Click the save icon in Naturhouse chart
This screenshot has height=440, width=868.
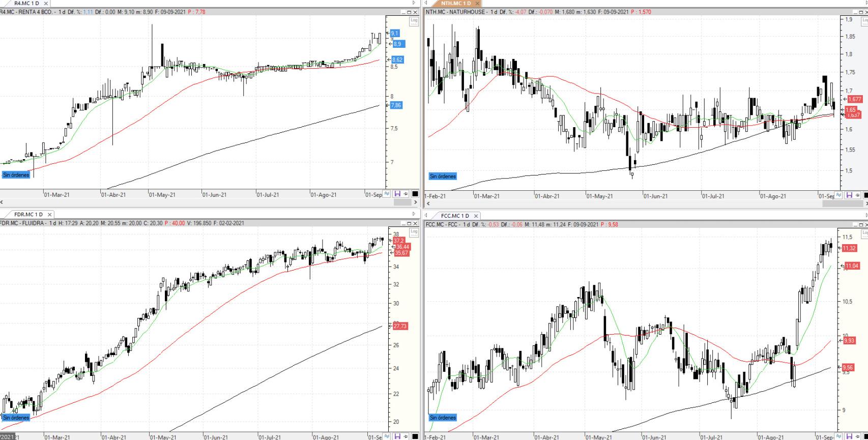(849, 195)
